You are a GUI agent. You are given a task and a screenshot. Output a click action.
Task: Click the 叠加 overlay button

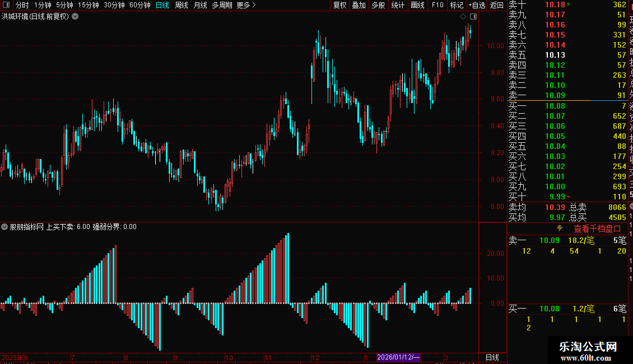pos(359,5)
